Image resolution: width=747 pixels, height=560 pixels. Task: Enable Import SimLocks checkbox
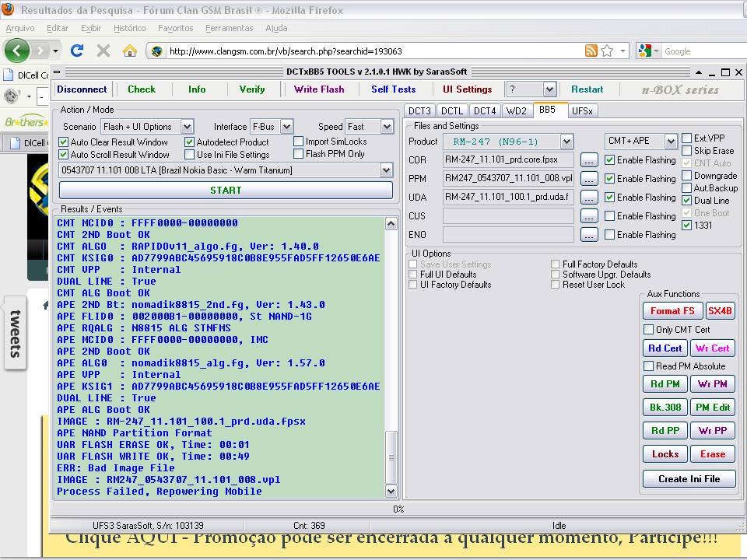coord(299,142)
